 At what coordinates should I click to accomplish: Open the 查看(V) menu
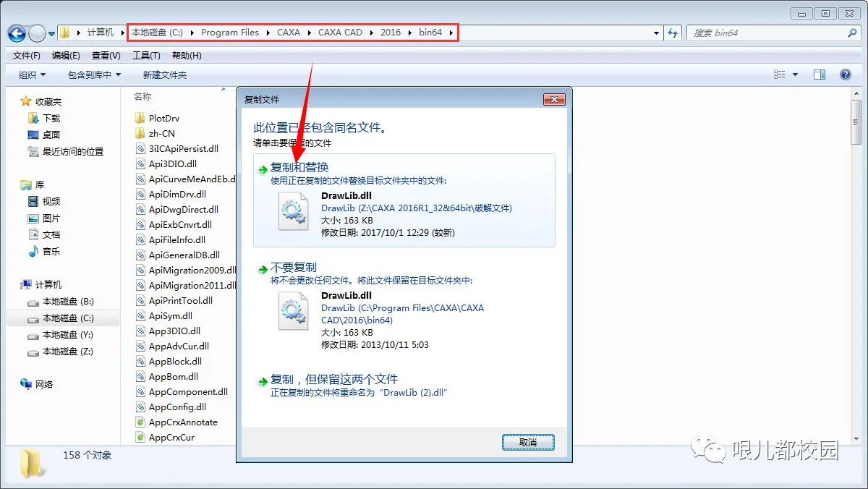(106, 56)
